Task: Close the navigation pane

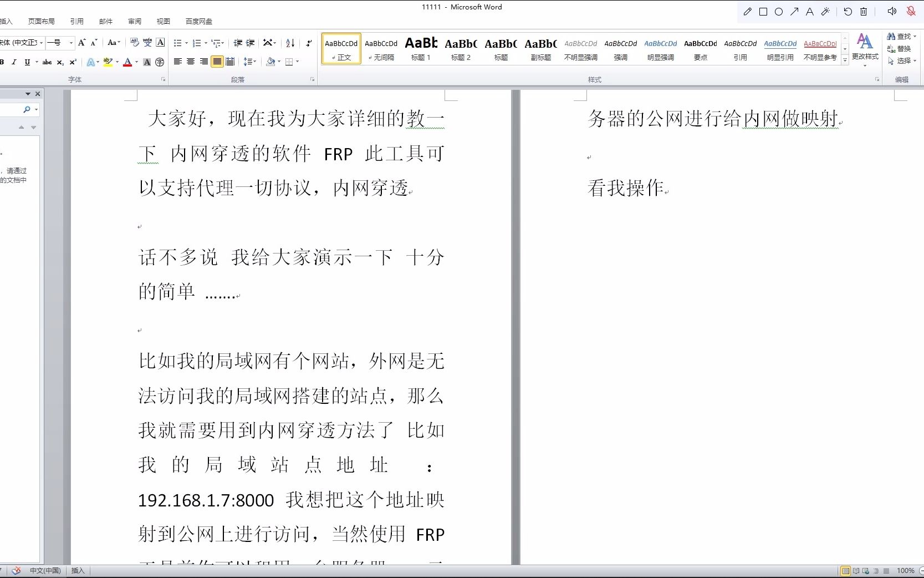Action: [38, 94]
